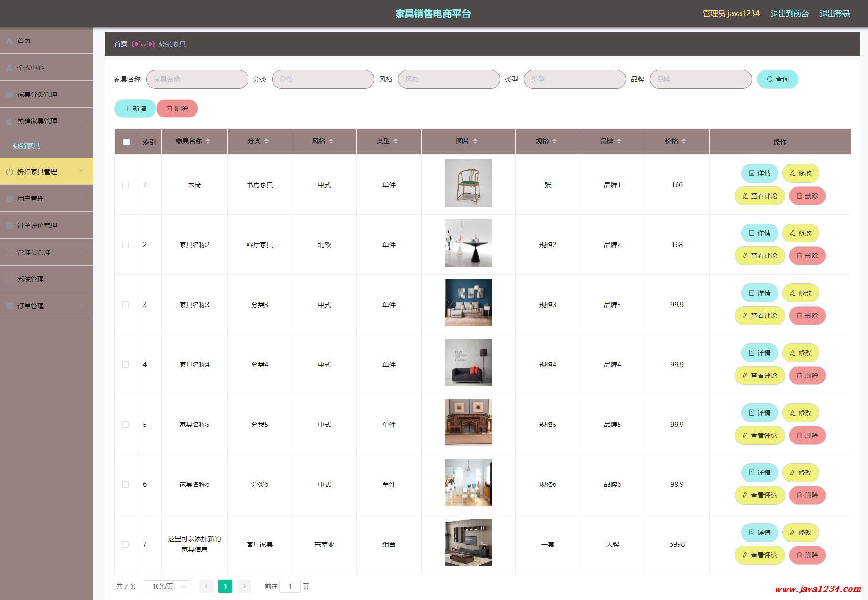Click the person icon next to 个人中心
This screenshot has width=868, height=600.
[9, 68]
